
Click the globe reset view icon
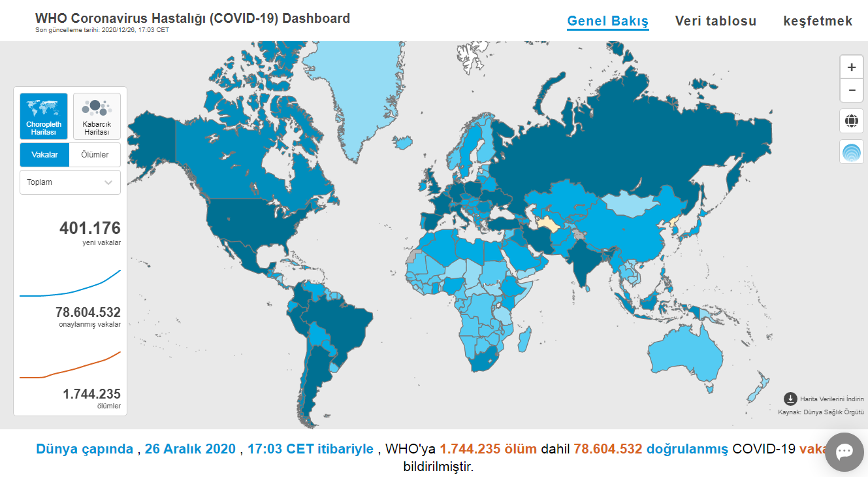click(851, 121)
